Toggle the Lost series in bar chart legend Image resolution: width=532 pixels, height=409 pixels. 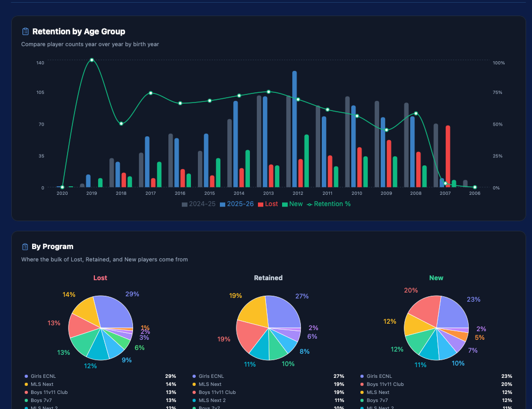268,204
